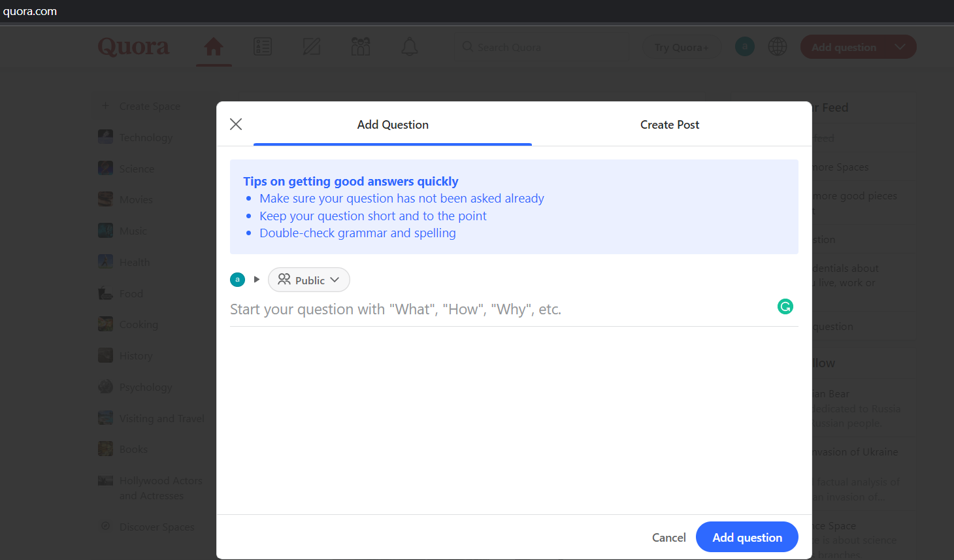
Task: Close the Add Question dialog with the X icon
Action: pyautogui.click(x=236, y=124)
